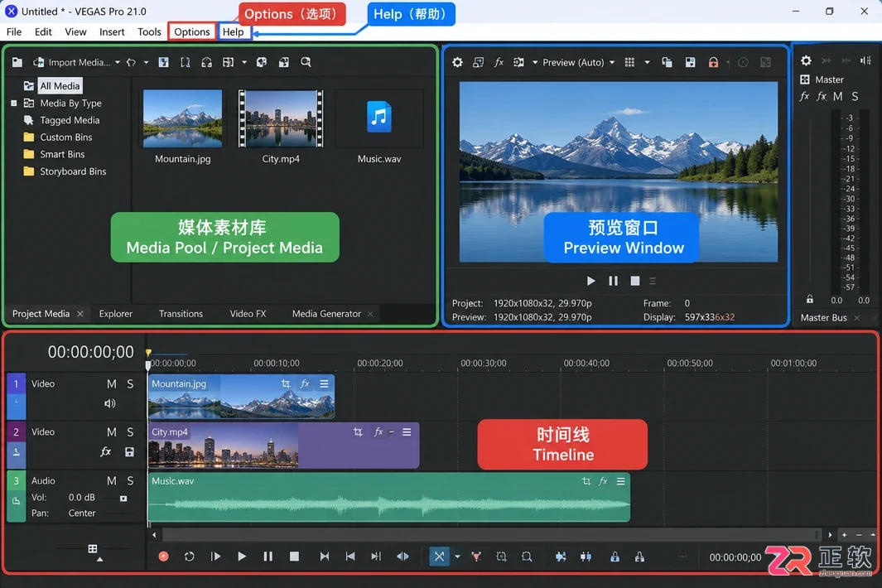
Task: Toggle Loop Playback in timeline transport
Action: point(189,556)
